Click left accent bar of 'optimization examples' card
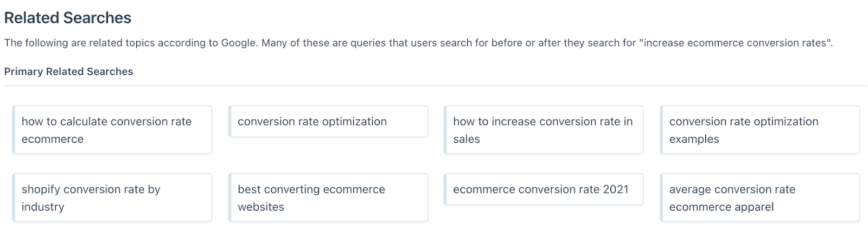868x229 pixels. click(661, 130)
